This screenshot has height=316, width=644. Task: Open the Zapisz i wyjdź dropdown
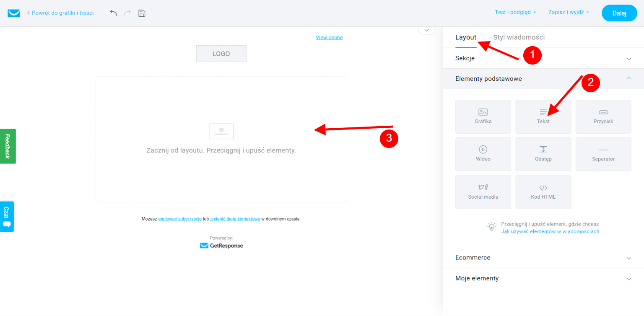568,13
